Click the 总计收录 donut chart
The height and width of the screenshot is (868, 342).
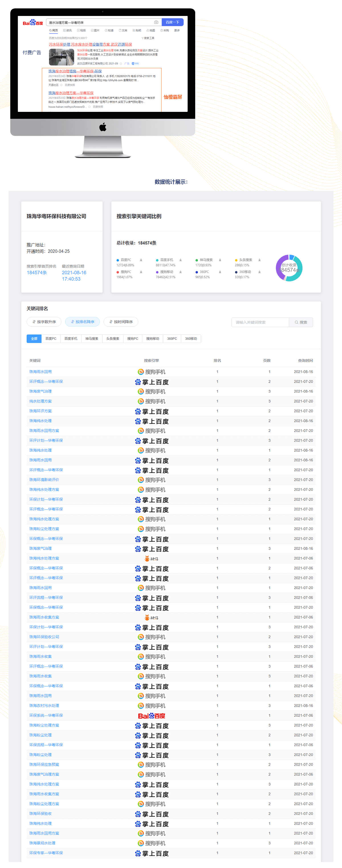[x=289, y=268]
